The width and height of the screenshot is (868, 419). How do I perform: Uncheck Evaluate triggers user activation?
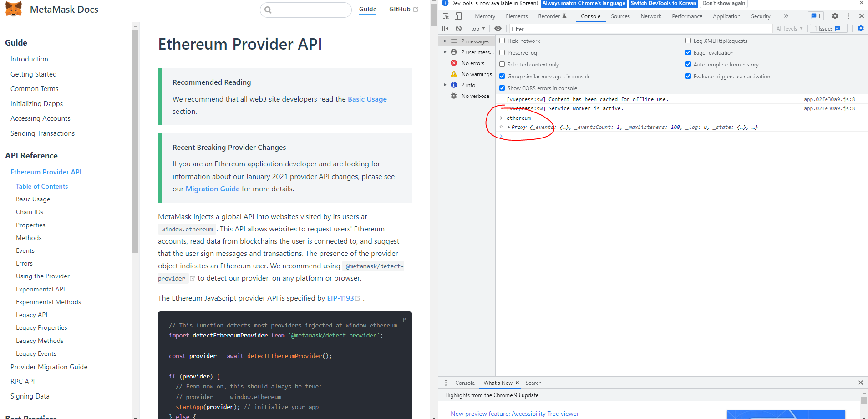688,76
